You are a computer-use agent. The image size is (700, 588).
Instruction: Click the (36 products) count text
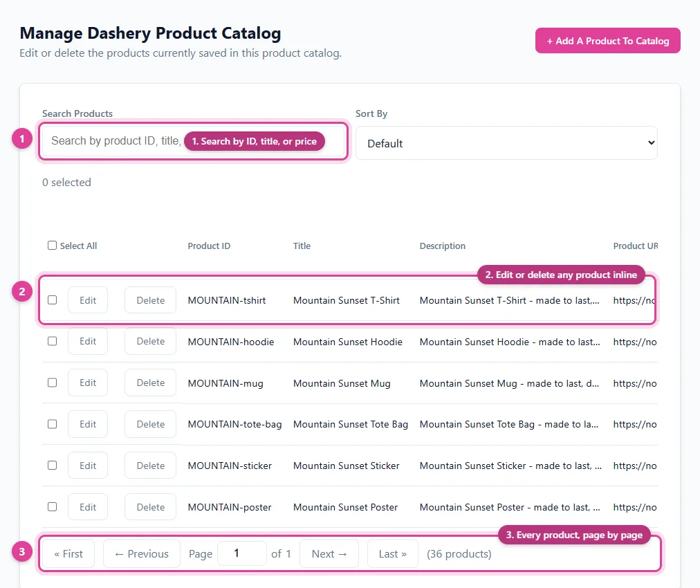click(459, 554)
